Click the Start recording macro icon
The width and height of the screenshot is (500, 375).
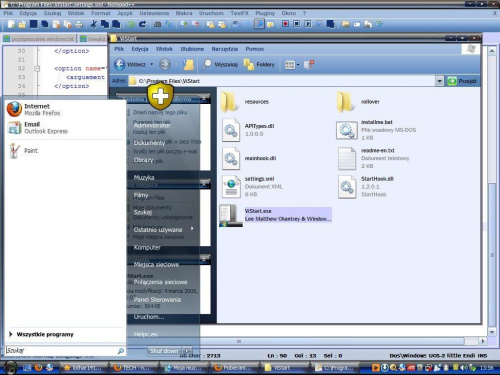coord(285,24)
